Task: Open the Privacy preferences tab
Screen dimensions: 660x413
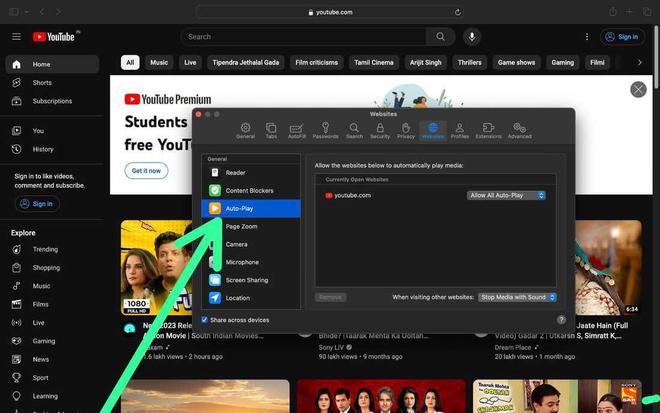Action: coord(406,131)
